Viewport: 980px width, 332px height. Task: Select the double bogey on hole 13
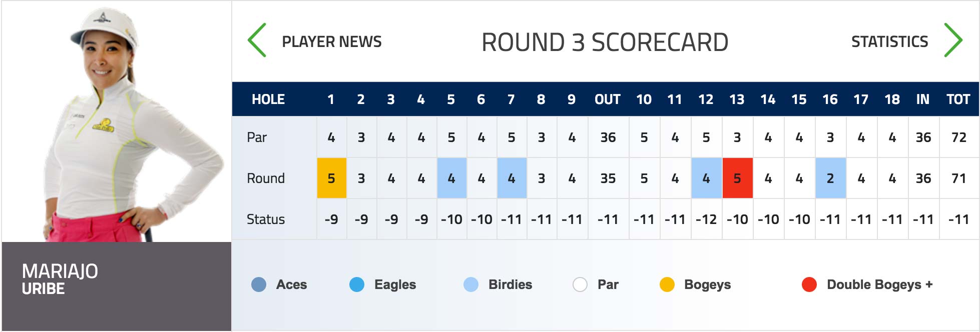click(x=737, y=178)
